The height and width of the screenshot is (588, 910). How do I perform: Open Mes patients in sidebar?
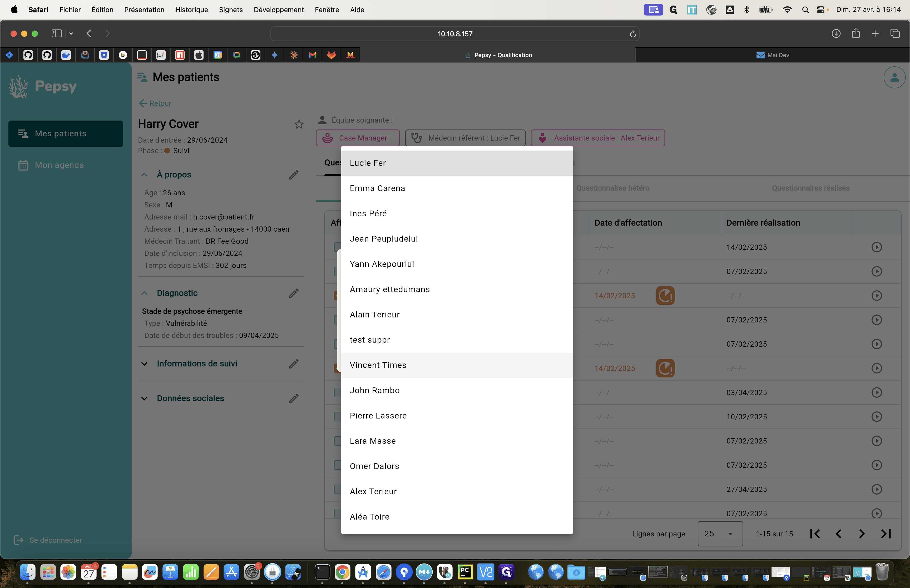tap(66, 134)
